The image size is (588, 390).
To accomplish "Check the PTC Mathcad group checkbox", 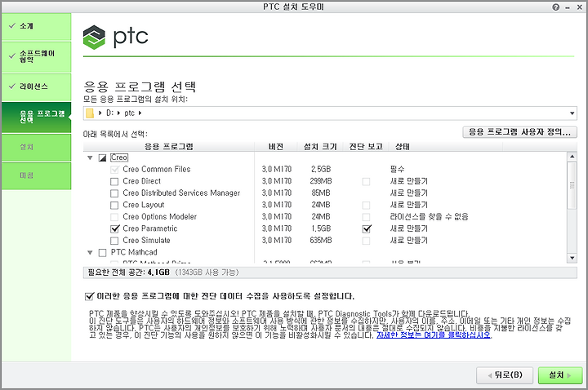I will pyautogui.click(x=102, y=253).
